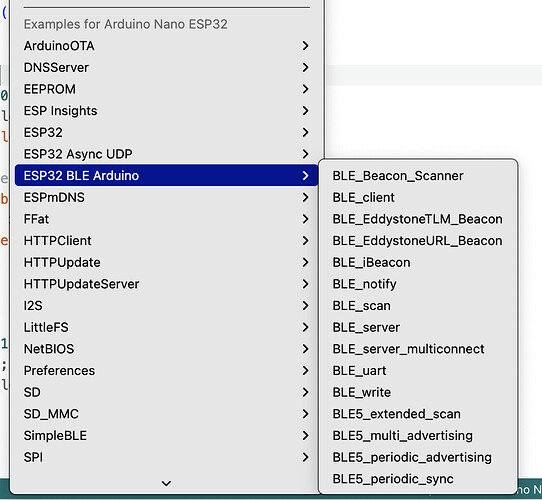Open the HTTPClient examples submenu
This screenshot has width=542, height=500.
[166, 241]
